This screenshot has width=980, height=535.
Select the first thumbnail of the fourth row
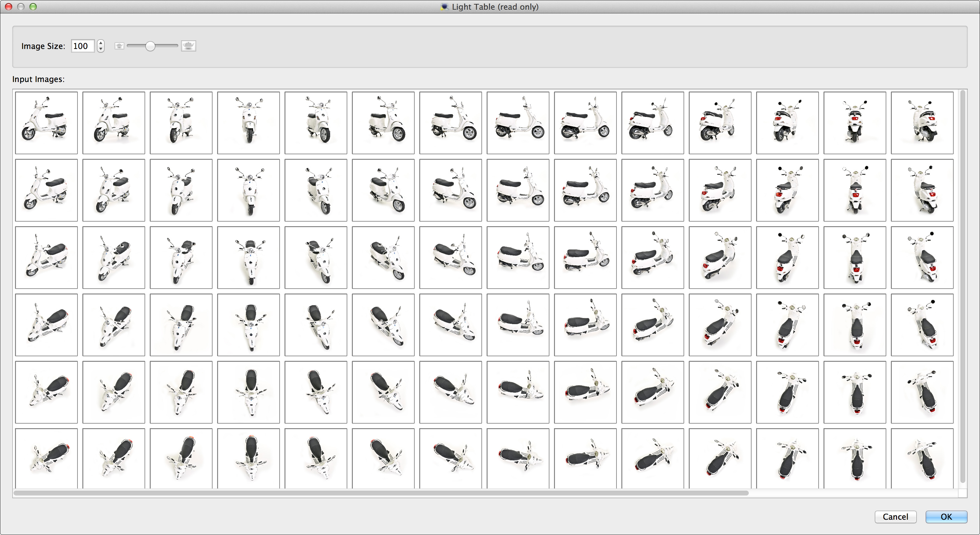tap(47, 324)
